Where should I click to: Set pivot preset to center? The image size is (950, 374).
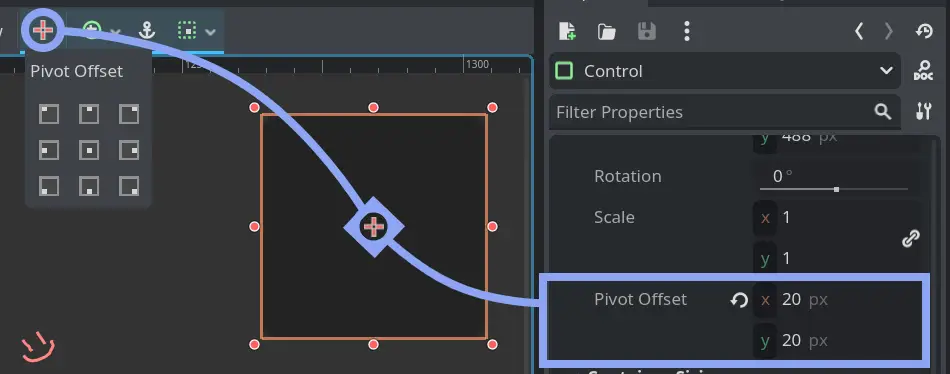(89, 150)
